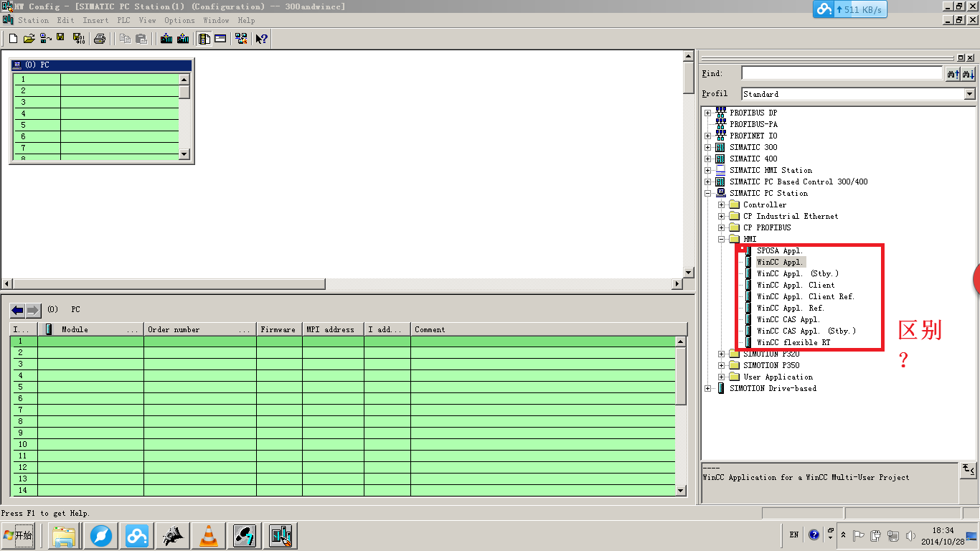This screenshot has width=980, height=551.
Task: Select WinCC flexible RT in the catalog
Action: pos(793,342)
